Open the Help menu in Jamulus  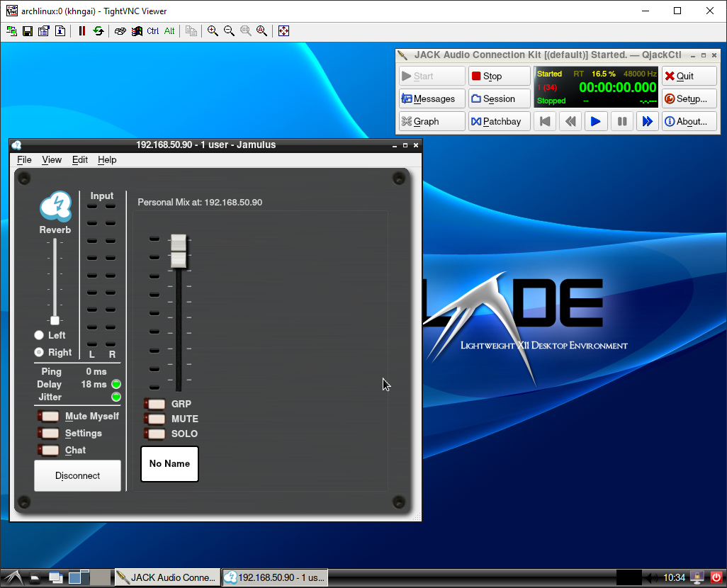click(x=107, y=160)
